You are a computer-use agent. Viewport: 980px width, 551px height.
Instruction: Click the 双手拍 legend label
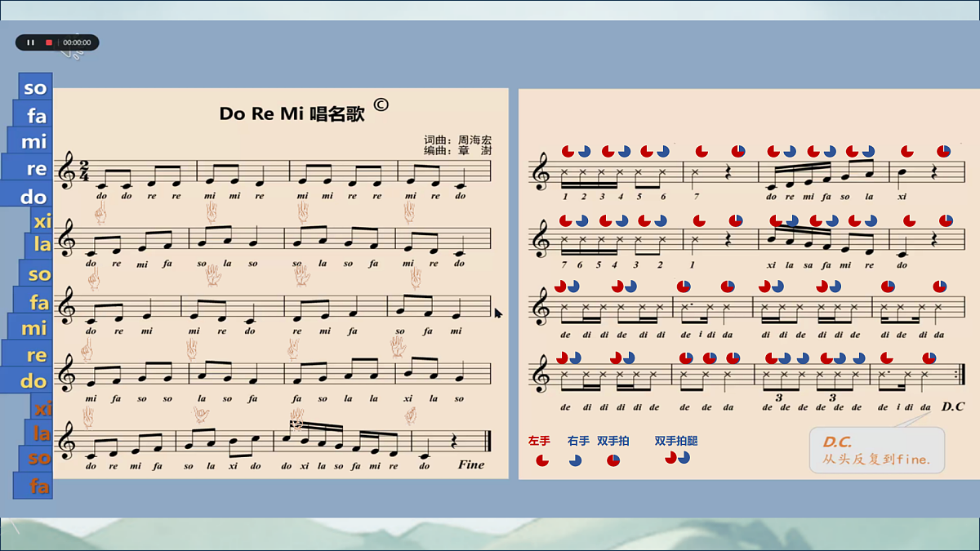[x=613, y=441]
